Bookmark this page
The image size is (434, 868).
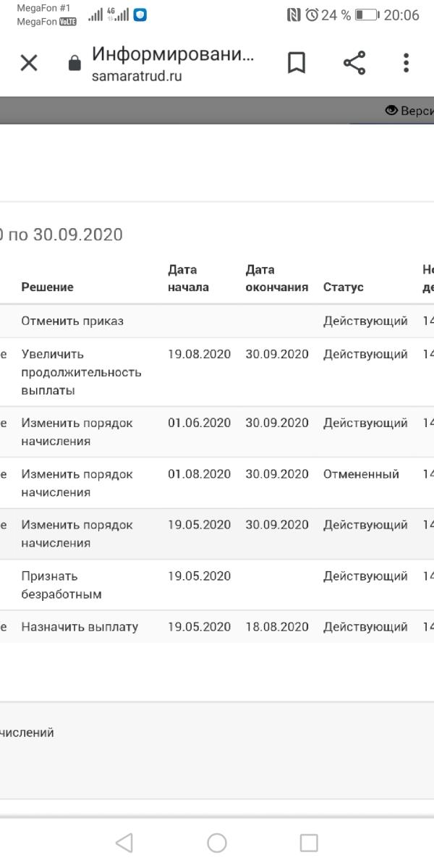pos(296,63)
